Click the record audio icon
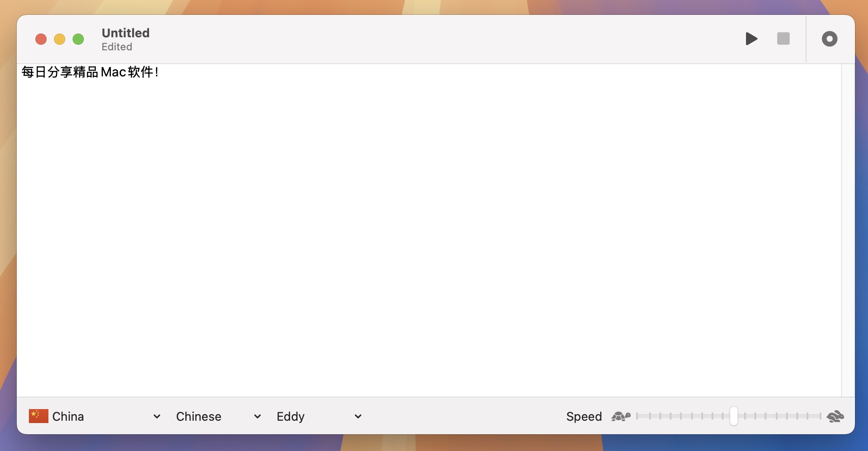868x451 pixels. (829, 39)
